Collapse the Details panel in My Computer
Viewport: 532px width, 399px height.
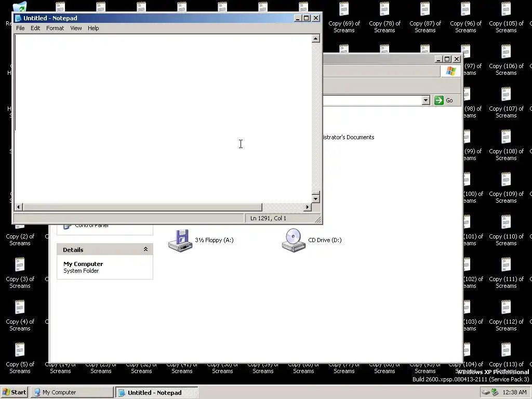pyautogui.click(x=145, y=249)
